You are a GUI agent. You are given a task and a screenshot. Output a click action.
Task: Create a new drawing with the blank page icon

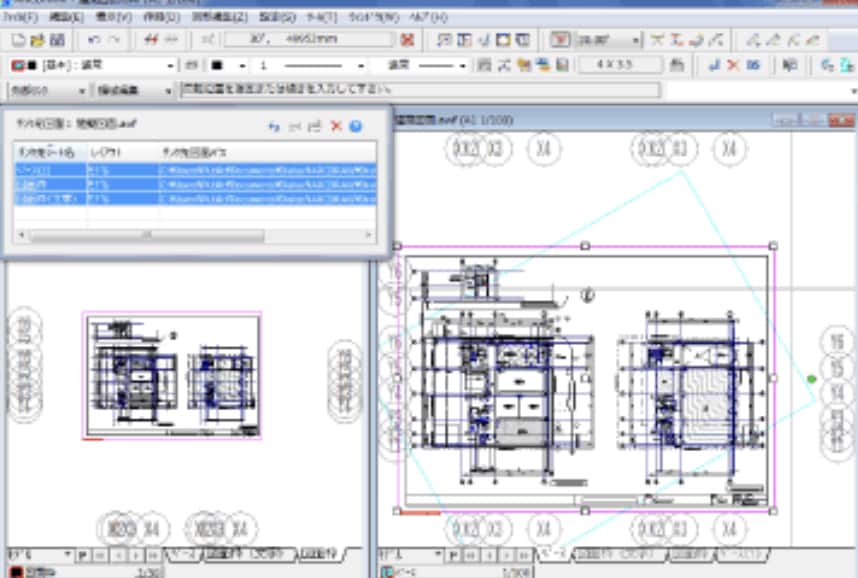[x=19, y=40]
